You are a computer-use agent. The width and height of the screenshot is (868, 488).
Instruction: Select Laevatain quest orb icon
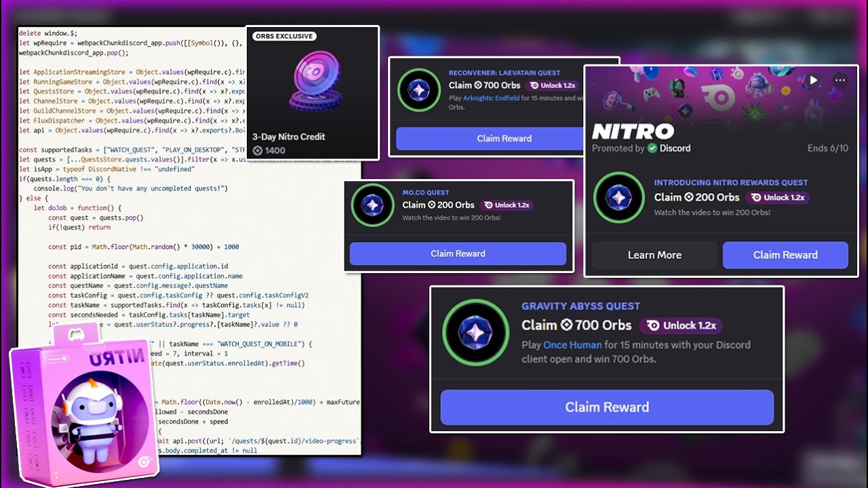[x=418, y=90]
